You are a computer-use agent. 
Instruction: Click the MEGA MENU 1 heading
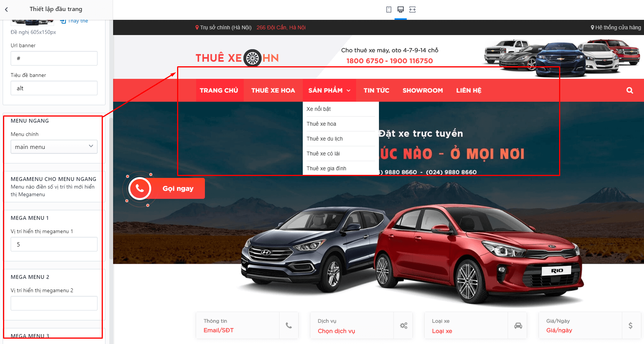(x=30, y=218)
